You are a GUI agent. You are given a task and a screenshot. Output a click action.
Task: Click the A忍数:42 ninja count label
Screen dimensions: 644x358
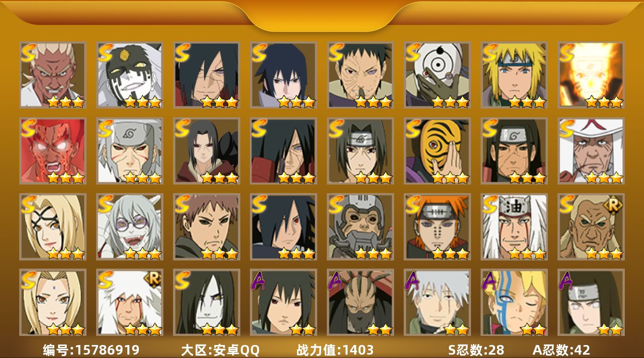561,350
